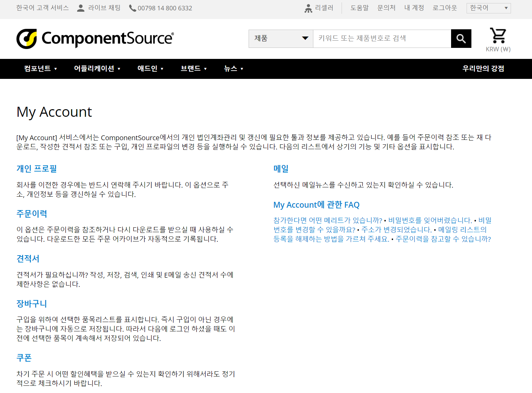Expand the 컴포넌트 menu
This screenshot has width=532, height=393.
(40, 69)
